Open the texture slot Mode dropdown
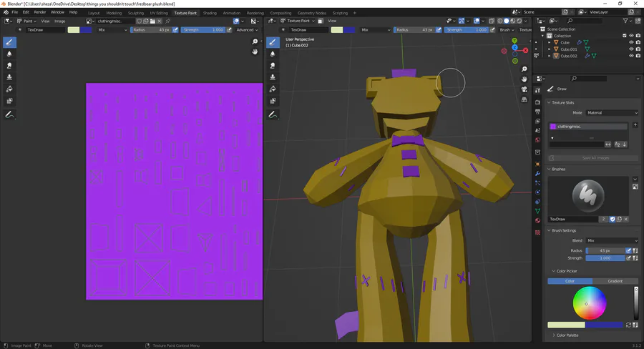The image size is (644, 349). (612, 113)
